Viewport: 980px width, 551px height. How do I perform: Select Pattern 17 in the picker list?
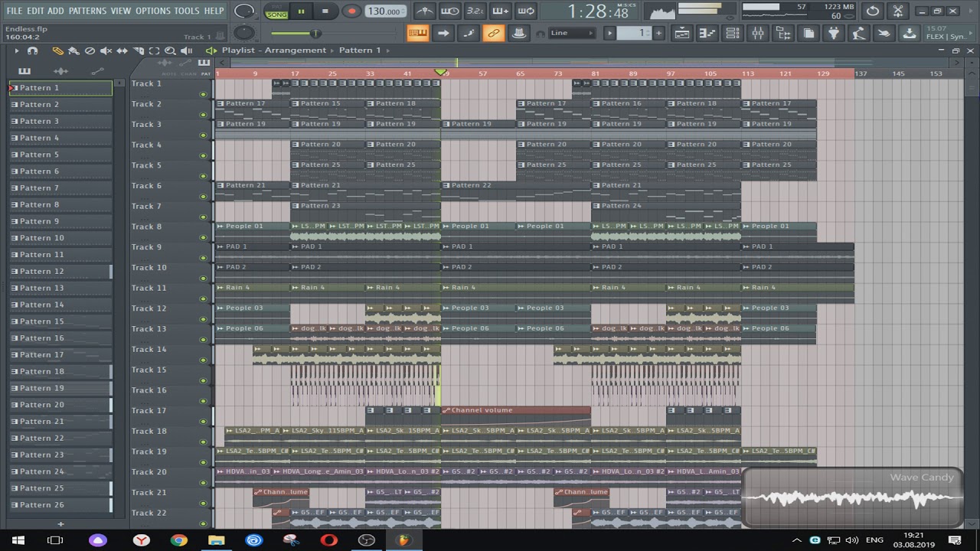click(60, 354)
